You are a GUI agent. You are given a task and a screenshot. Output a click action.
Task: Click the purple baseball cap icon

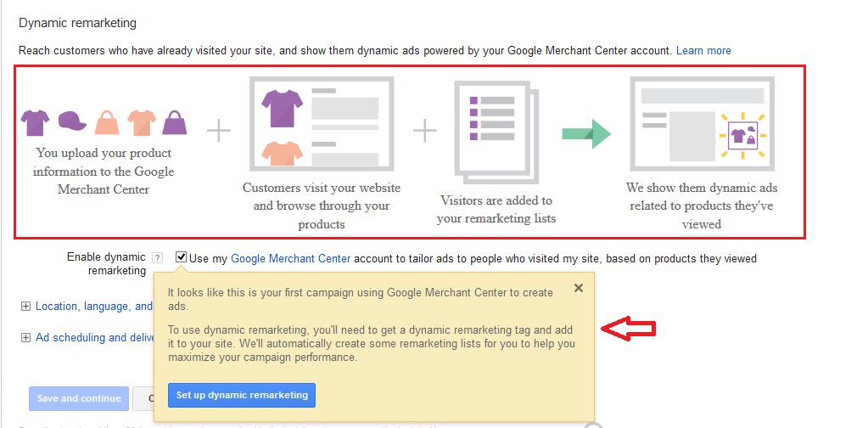click(71, 124)
